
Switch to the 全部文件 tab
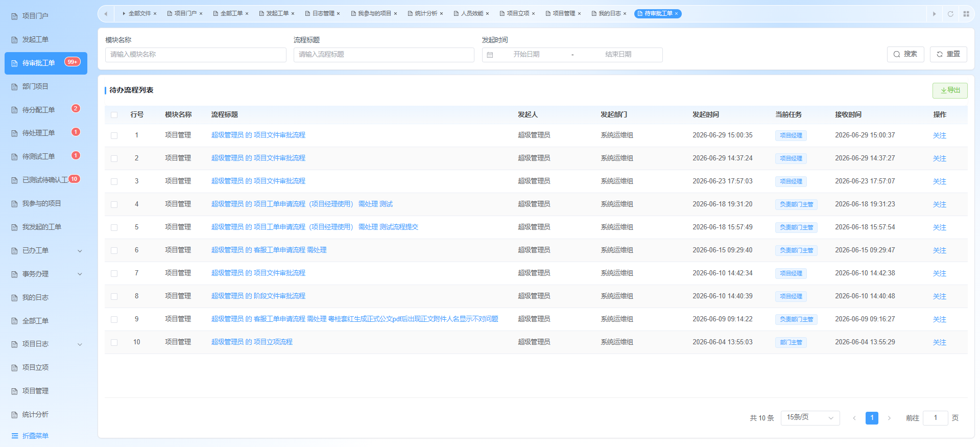[139, 14]
